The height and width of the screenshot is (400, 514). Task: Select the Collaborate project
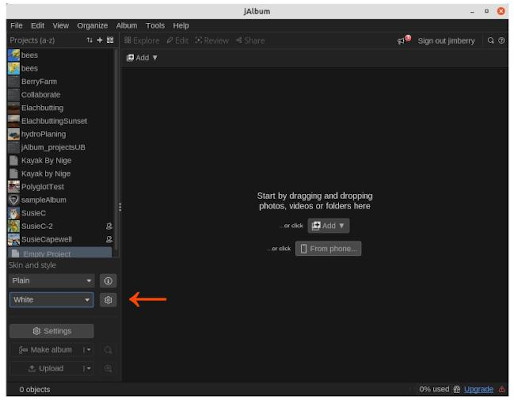pos(60,95)
